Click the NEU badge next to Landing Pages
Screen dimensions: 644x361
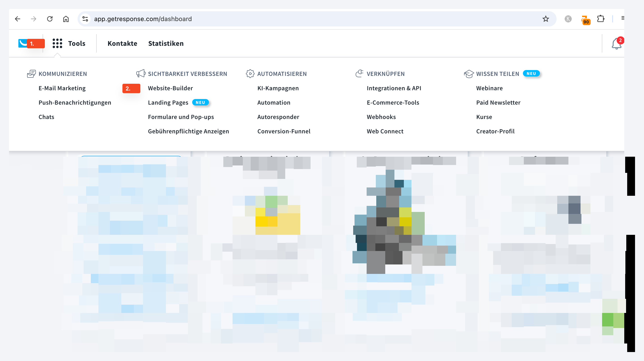coord(200,102)
